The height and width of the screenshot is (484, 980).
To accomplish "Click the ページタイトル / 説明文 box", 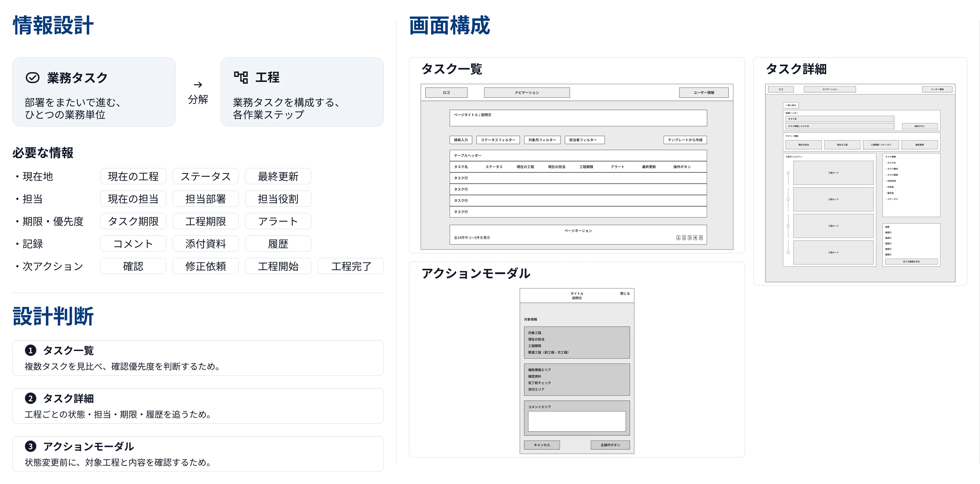I will (x=578, y=118).
